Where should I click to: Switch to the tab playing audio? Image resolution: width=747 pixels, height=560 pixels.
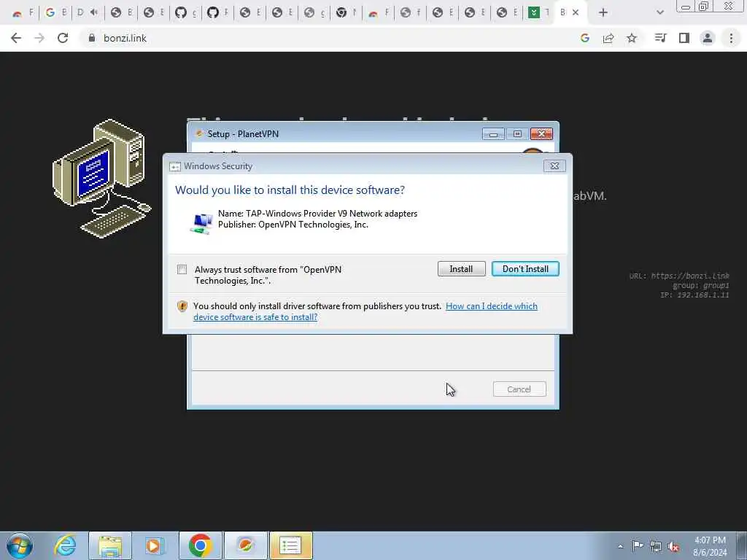88,12
